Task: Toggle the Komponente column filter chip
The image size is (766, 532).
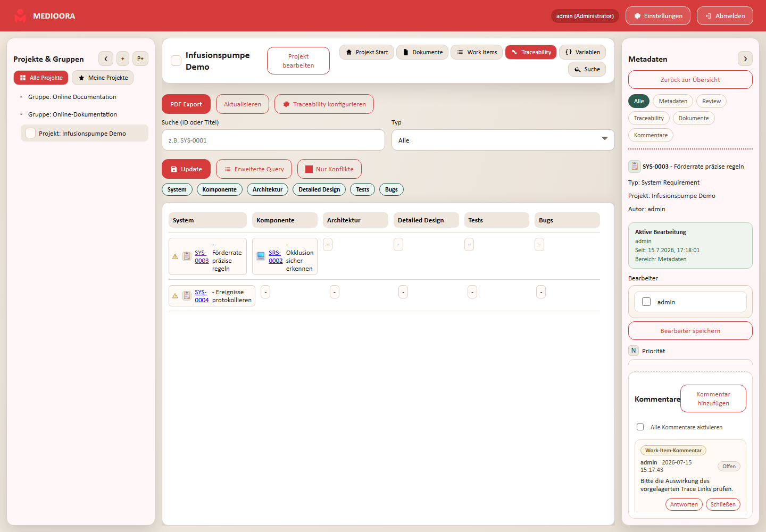Action: point(220,189)
